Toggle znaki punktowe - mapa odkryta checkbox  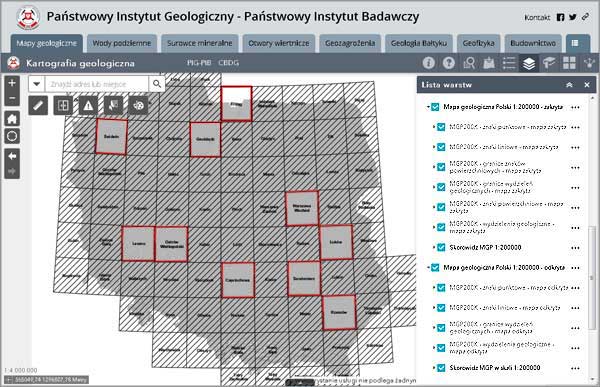click(x=441, y=287)
